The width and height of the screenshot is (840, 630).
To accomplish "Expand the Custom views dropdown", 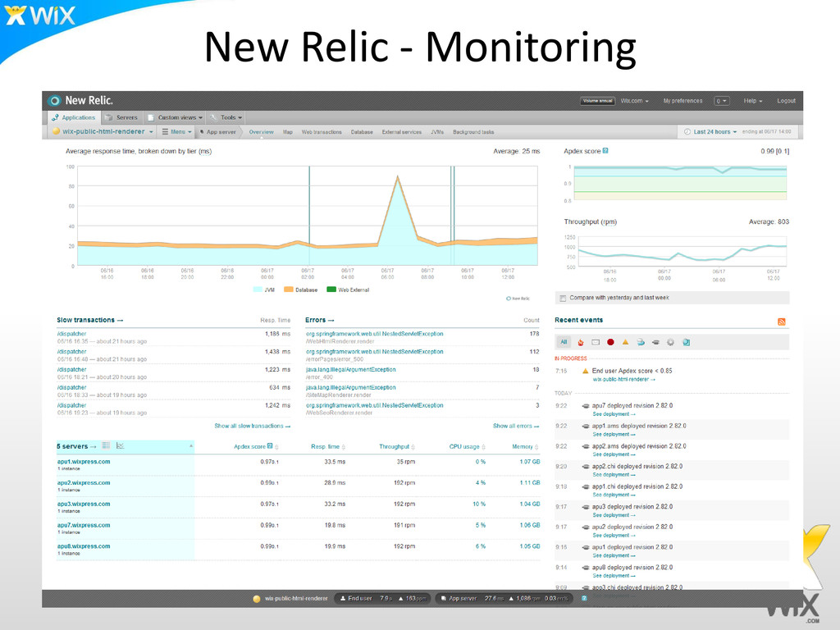I will (176, 117).
